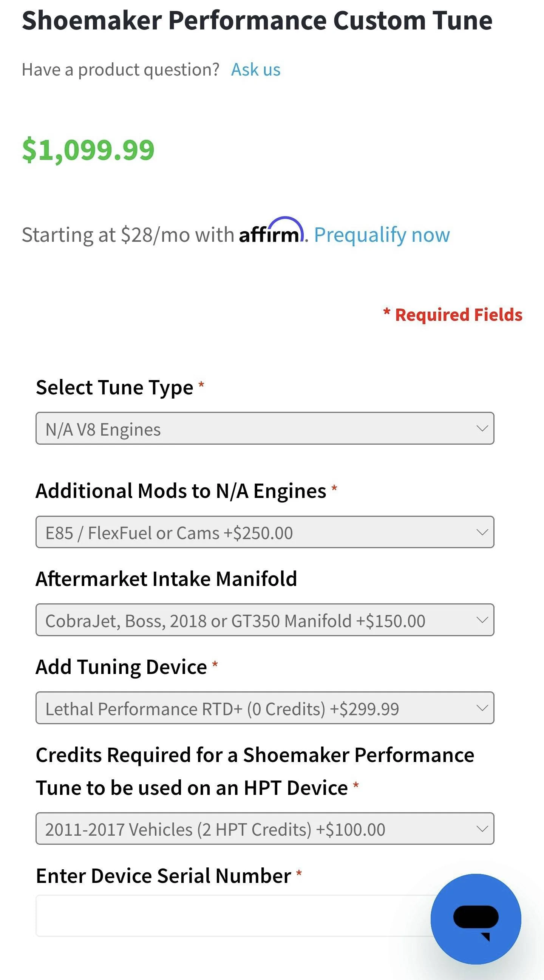
Task: Click the Intake Manifold dropdown chevron
Action: 482,620
